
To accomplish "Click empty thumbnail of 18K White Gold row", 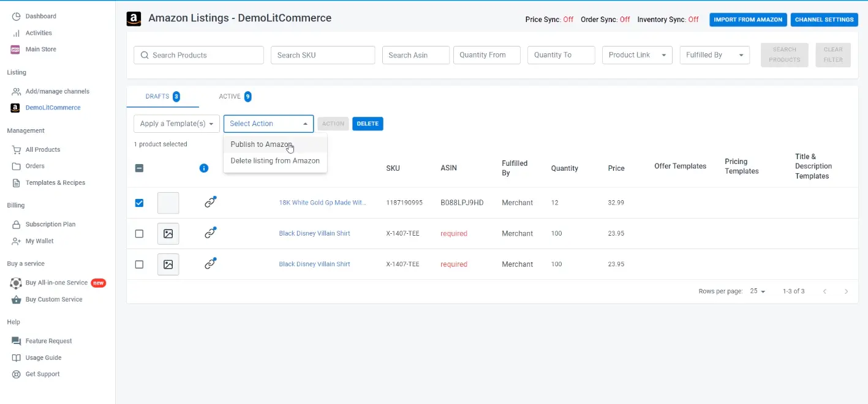I will click(x=168, y=203).
